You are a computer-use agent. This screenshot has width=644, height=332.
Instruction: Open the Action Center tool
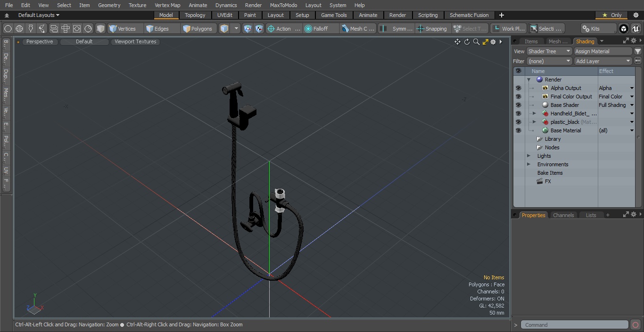coord(284,29)
